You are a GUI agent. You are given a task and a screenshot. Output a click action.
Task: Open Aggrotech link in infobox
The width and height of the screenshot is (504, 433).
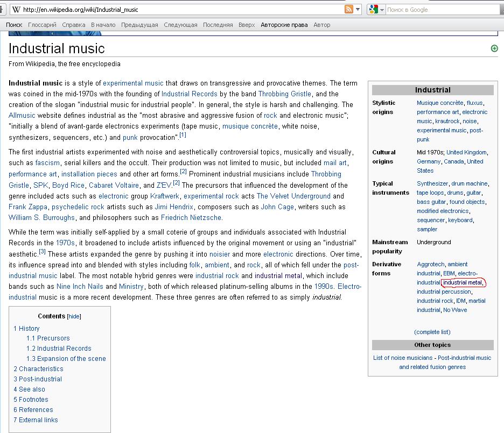point(431,265)
